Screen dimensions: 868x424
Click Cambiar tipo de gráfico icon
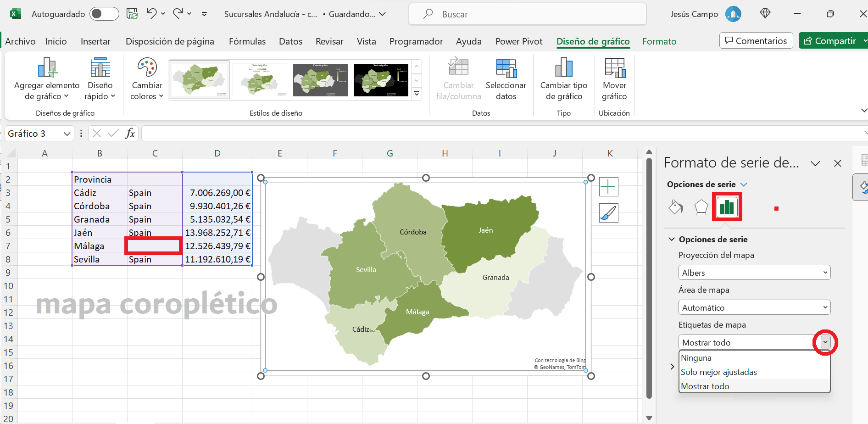pyautogui.click(x=563, y=68)
